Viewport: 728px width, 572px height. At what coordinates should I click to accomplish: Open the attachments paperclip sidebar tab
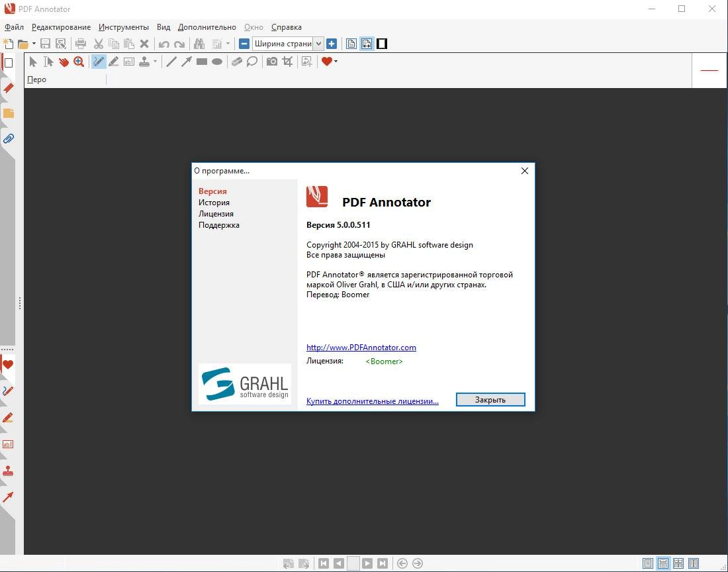8,138
